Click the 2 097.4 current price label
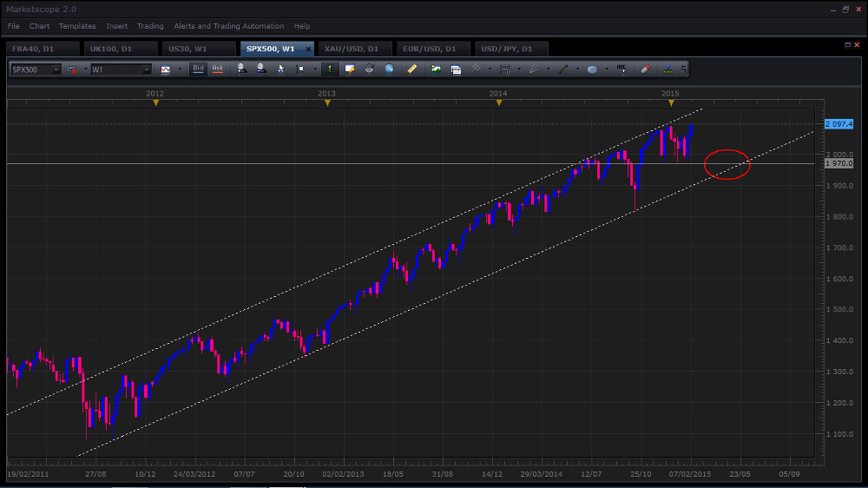868x488 pixels. [x=838, y=124]
